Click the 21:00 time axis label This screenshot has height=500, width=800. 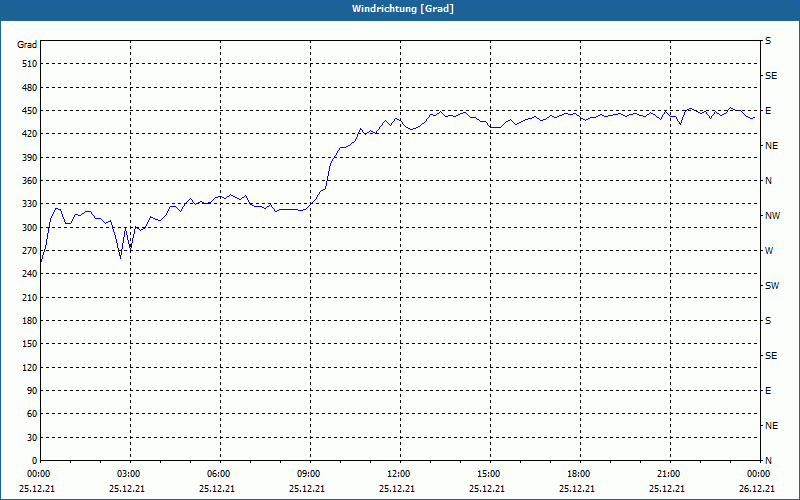tap(669, 474)
